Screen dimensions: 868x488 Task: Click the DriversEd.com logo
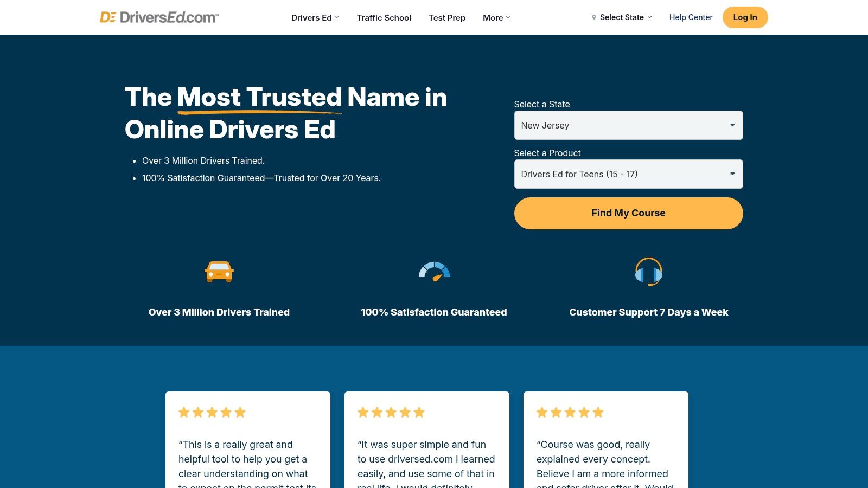(159, 17)
